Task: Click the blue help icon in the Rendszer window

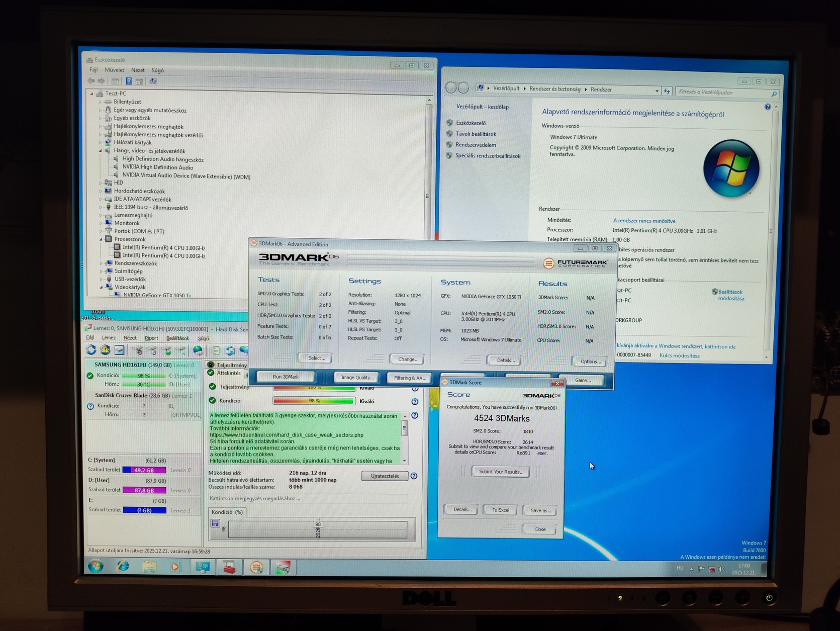Action: click(768, 107)
